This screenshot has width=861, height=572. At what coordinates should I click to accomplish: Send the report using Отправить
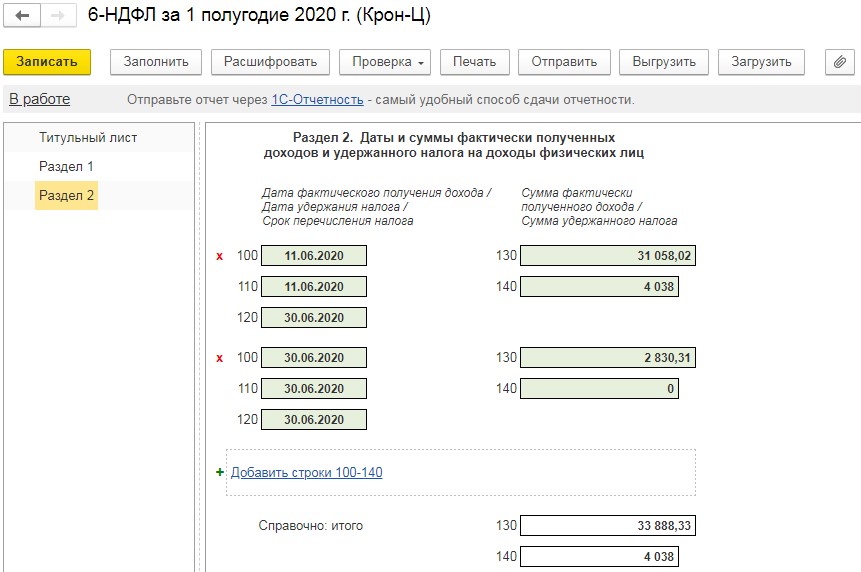tap(564, 62)
